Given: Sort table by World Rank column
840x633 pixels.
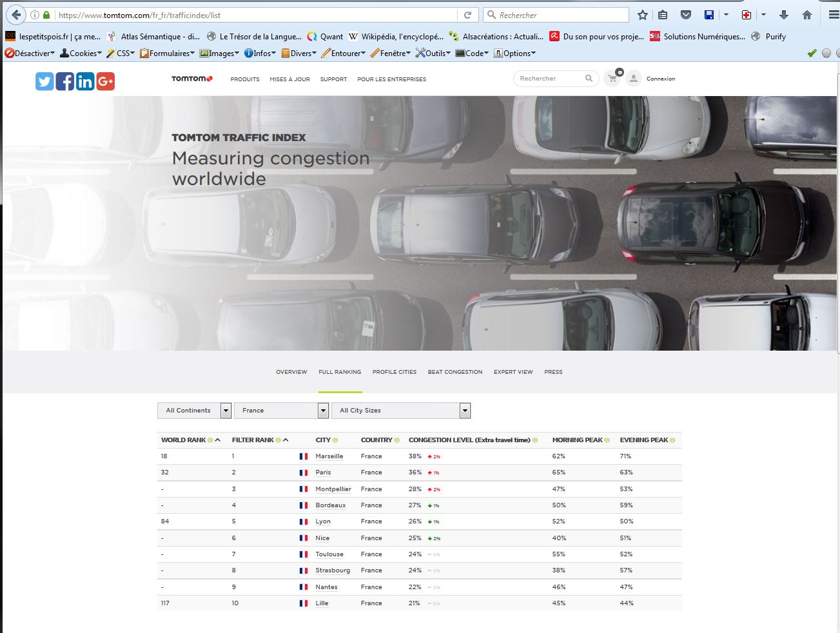Looking at the screenshot, I should click(x=184, y=440).
